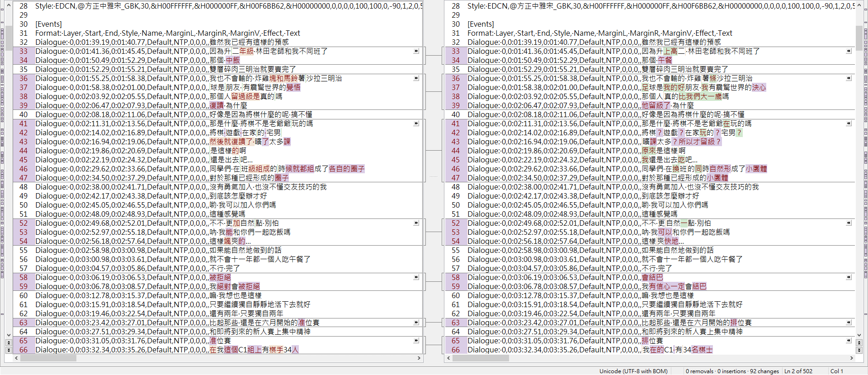This screenshot has width=868, height=375.
Task: Jump to previous difference in left pane
Action: [9, 343]
